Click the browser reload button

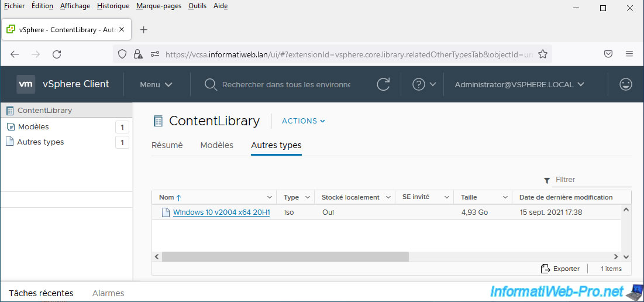click(57, 54)
